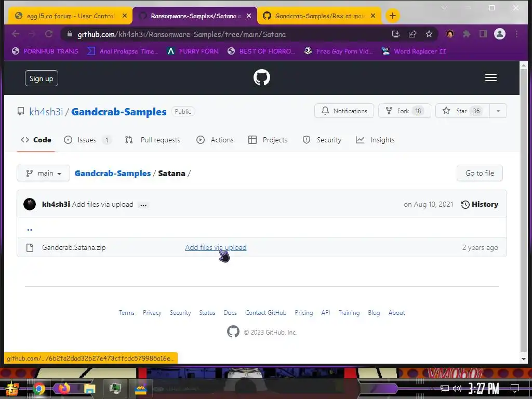532x399 pixels.
Task: Open the Pricing footer link
Action: (303, 312)
